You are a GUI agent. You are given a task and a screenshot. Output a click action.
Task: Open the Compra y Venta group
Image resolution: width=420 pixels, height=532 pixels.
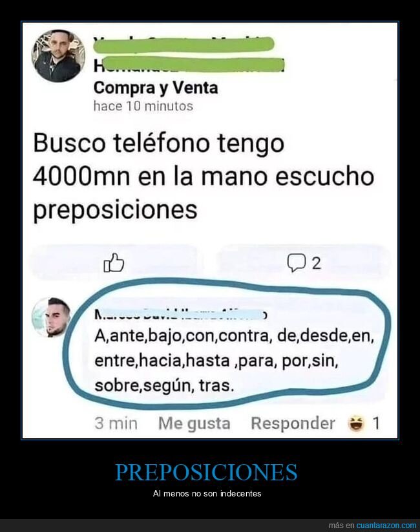pos(155,88)
